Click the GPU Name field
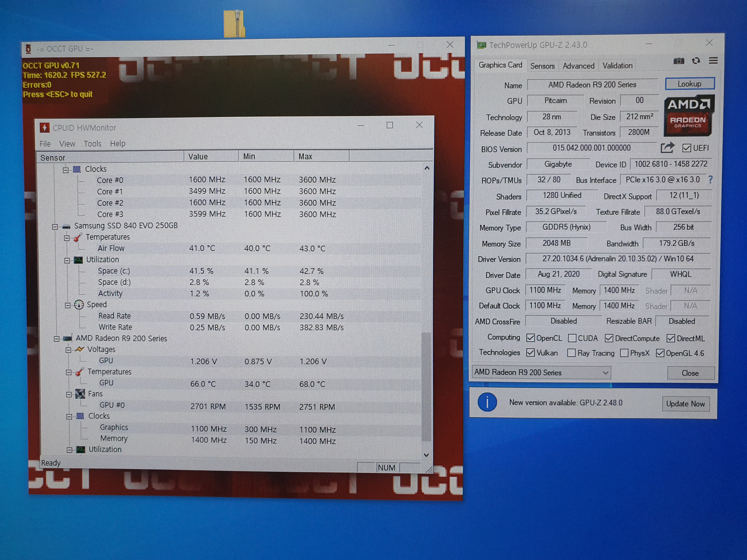This screenshot has width=747, height=560. coord(592,85)
